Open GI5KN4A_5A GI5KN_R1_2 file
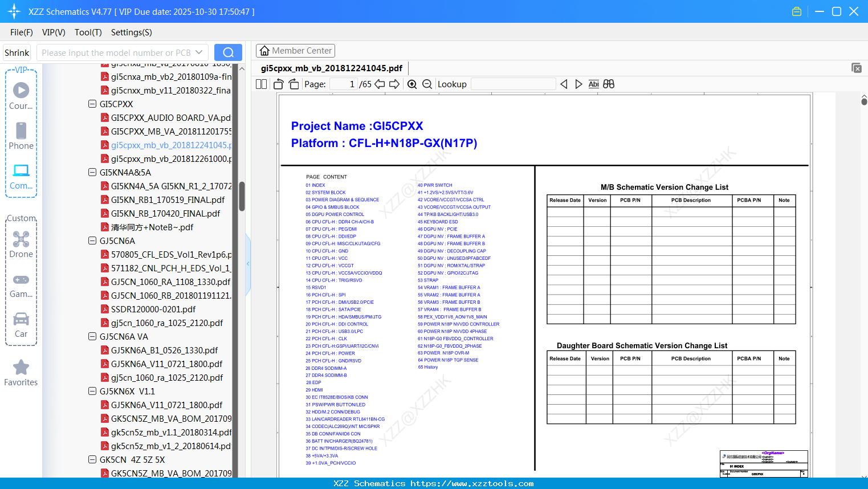868x489 pixels. pyautogui.click(x=171, y=186)
